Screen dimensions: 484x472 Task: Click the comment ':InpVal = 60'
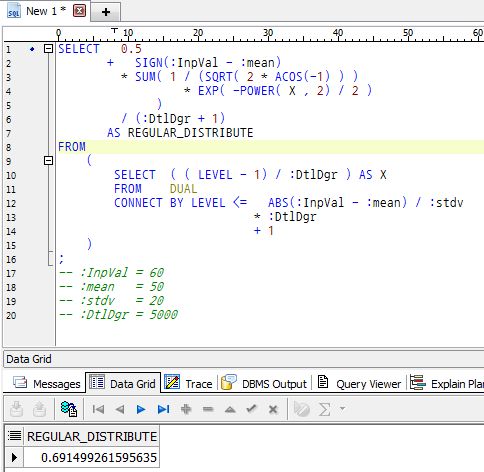[x=122, y=273]
